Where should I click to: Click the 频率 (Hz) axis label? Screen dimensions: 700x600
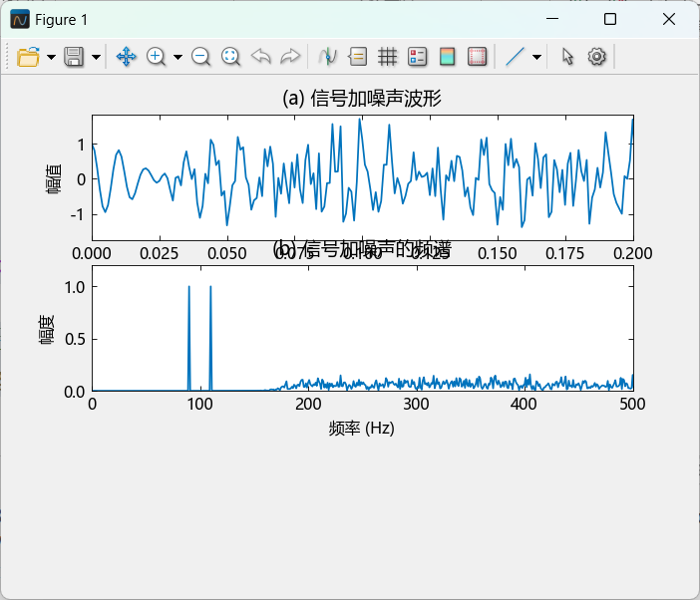click(362, 429)
